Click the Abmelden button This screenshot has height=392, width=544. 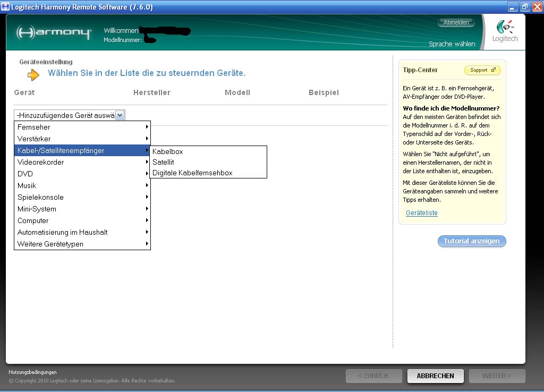456,22
